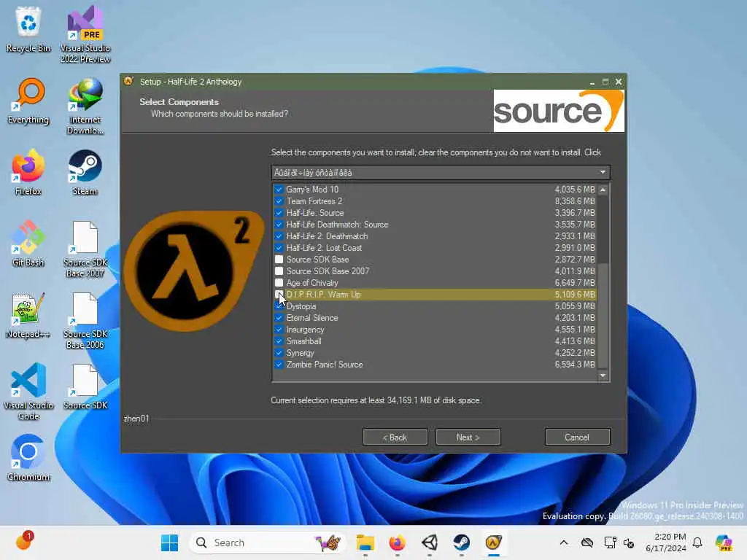Check the Age of Chivalry component
The image size is (747, 560).
tap(279, 283)
